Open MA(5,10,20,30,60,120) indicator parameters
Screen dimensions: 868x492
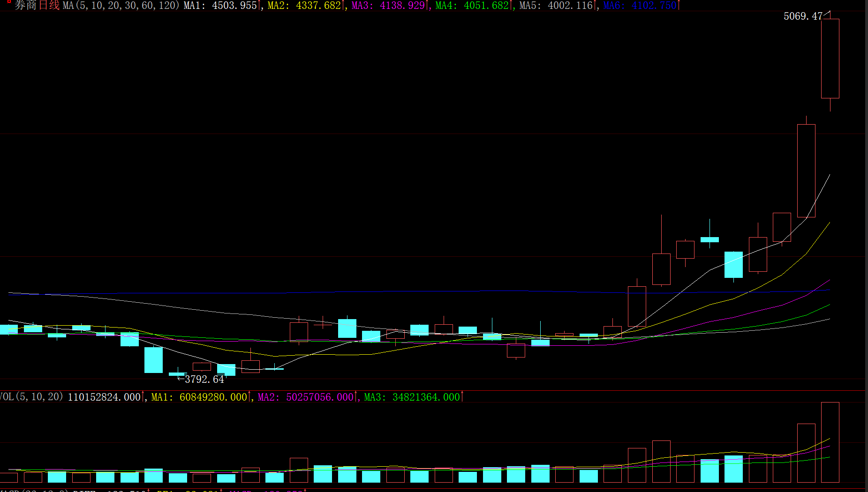[x=121, y=6]
